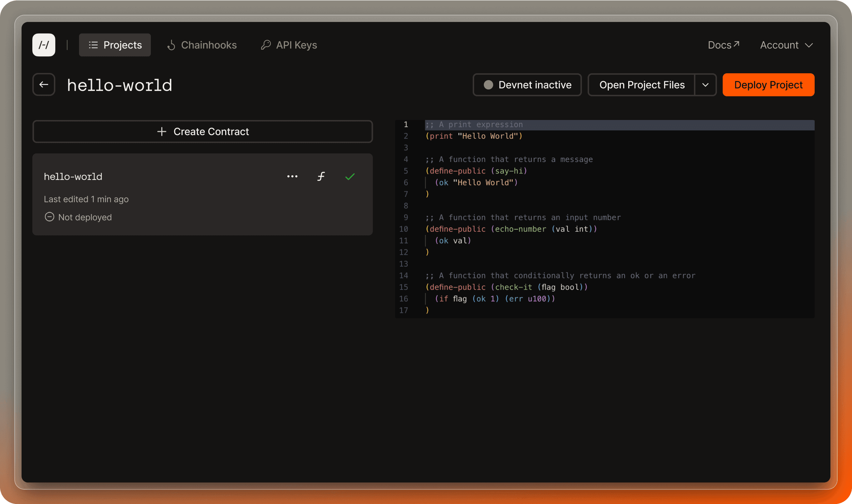852x504 pixels.
Task: Click the Chainhooks hook icon
Action: (171, 45)
